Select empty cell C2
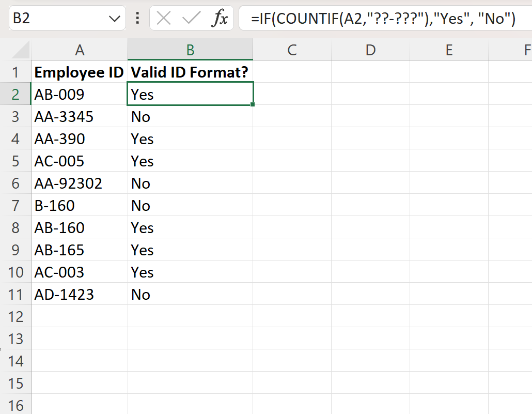 pos(292,94)
